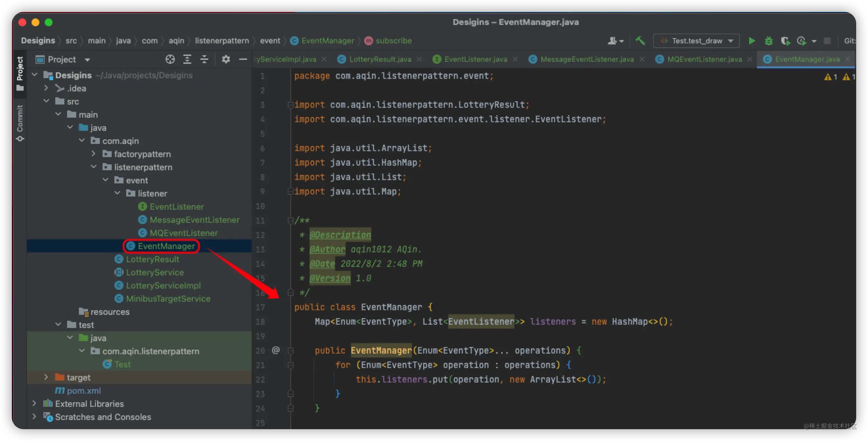Click aqin in breadcrumb bar

[176, 41]
